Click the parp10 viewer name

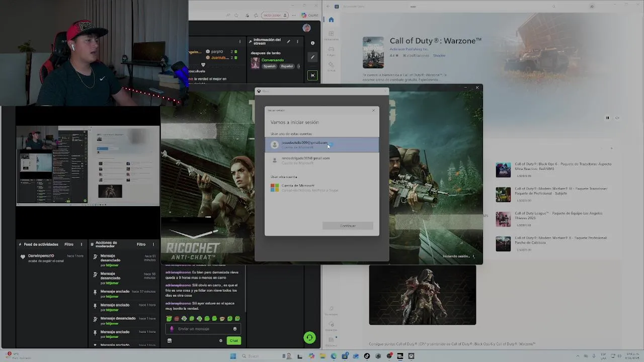217,52
